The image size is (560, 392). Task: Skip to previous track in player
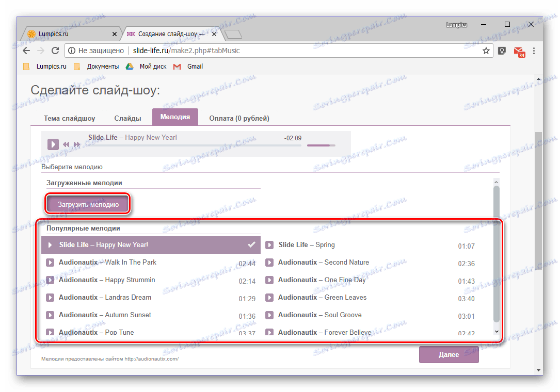pyautogui.click(x=66, y=144)
